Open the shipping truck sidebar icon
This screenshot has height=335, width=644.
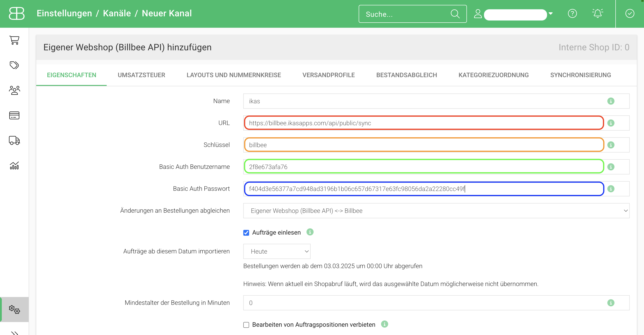[14, 140]
